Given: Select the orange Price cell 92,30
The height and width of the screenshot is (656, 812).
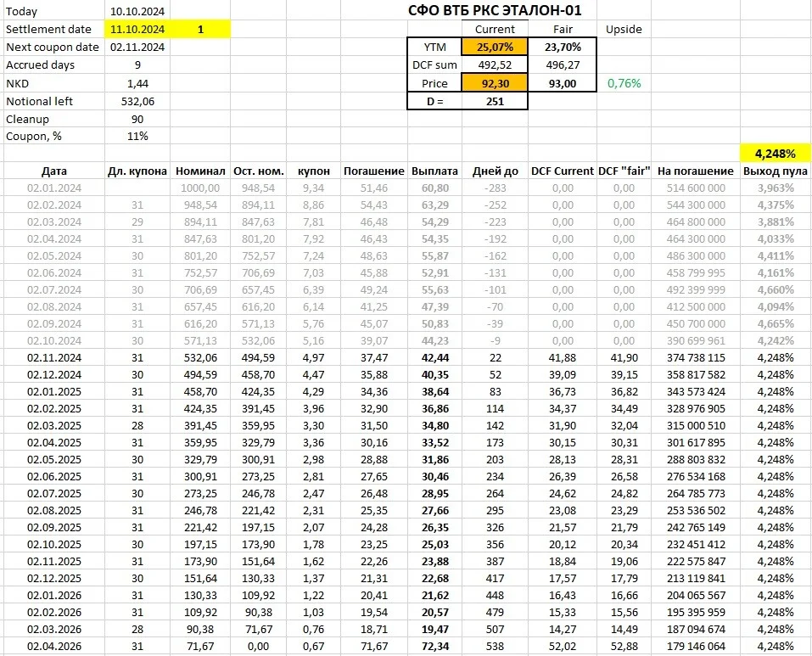Looking at the screenshot, I should coord(495,83).
